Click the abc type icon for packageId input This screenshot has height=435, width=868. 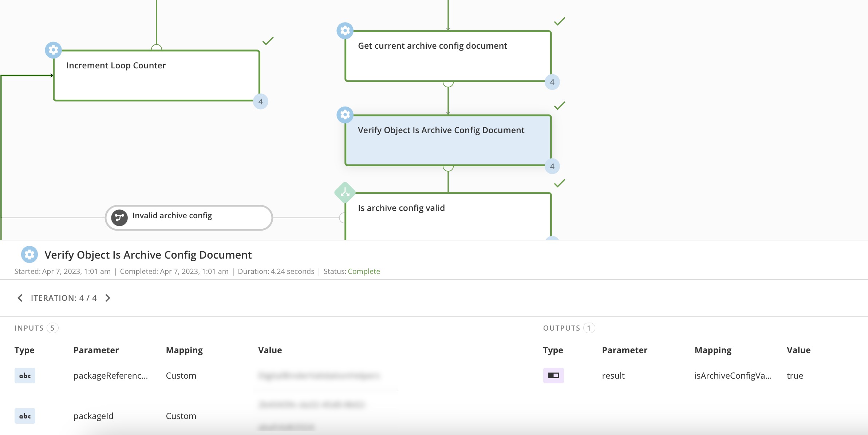click(x=24, y=416)
